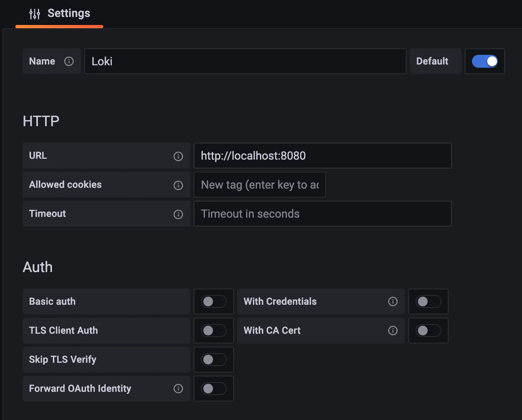
Task: Enable the Basic auth toggle
Action: pos(214,301)
